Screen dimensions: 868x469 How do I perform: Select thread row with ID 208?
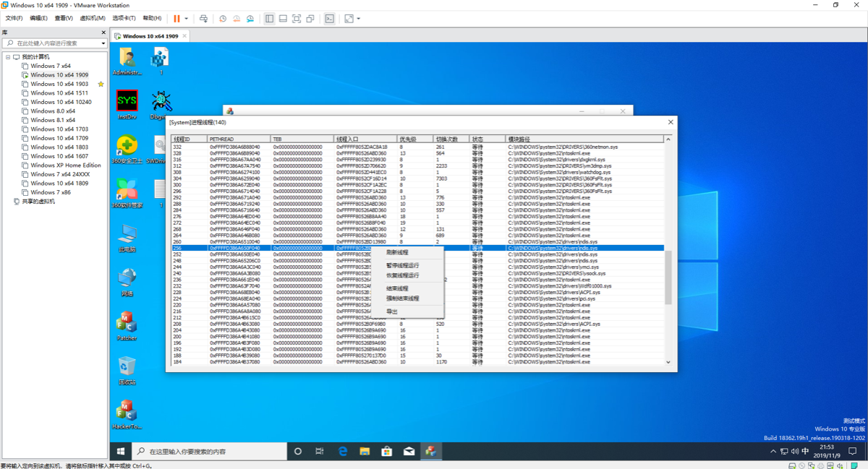(417, 324)
